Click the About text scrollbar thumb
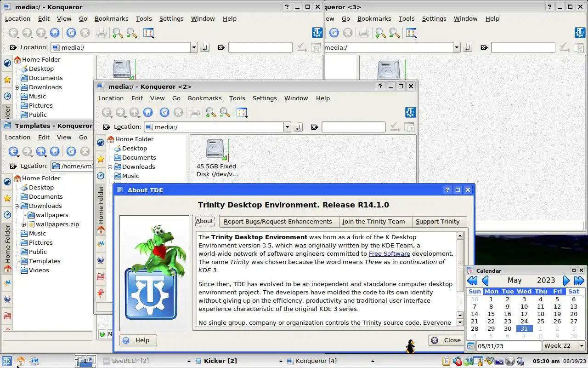 click(460, 266)
